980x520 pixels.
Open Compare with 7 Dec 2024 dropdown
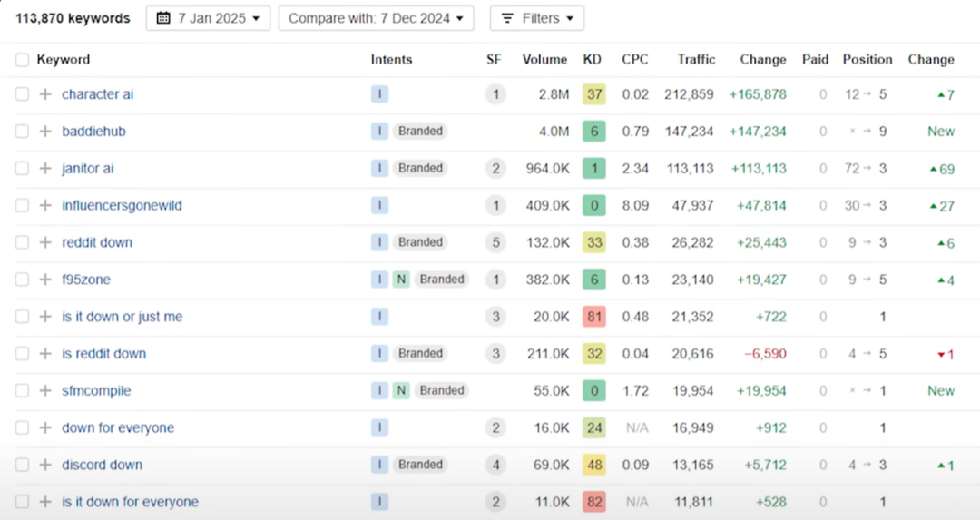[x=376, y=18]
